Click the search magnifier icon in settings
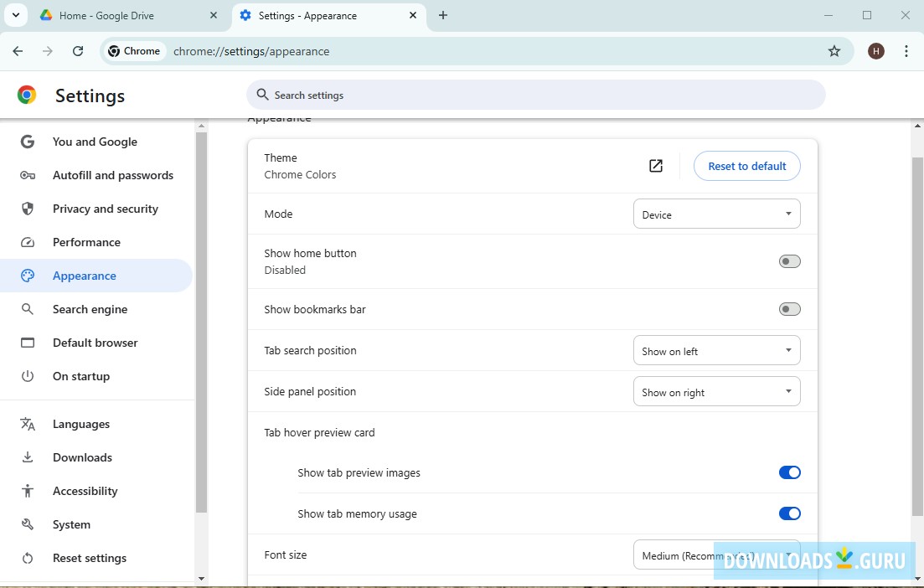This screenshot has width=924, height=588. pos(262,95)
